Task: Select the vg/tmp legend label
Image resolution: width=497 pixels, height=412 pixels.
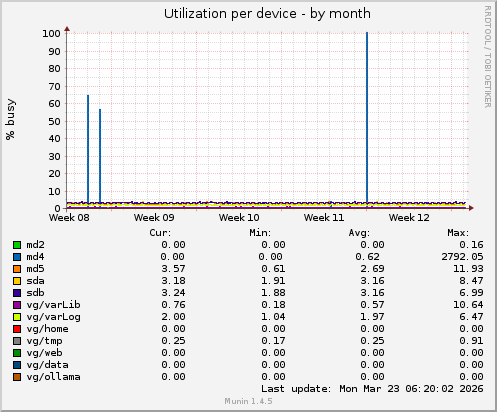Action: (x=44, y=341)
